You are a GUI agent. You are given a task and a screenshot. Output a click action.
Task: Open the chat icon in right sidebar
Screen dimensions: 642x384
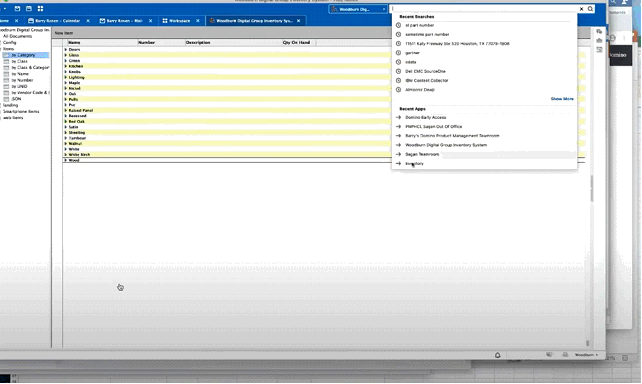point(599,32)
